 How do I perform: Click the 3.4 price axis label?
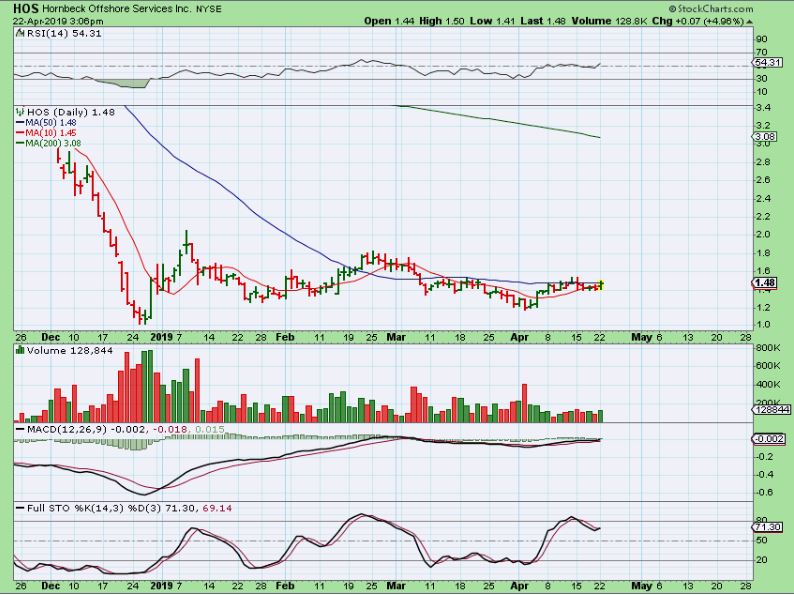coord(763,107)
